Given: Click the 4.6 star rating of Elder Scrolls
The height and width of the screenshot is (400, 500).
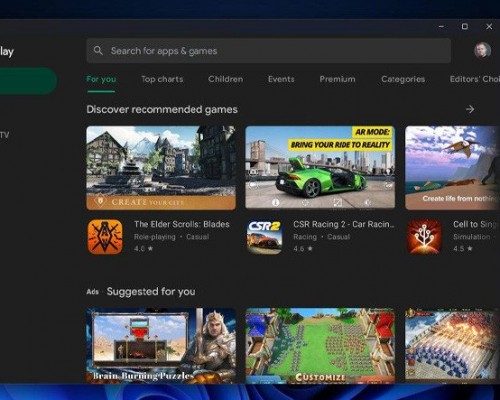Looking at the screenshot, I should (x=144, y=249).
